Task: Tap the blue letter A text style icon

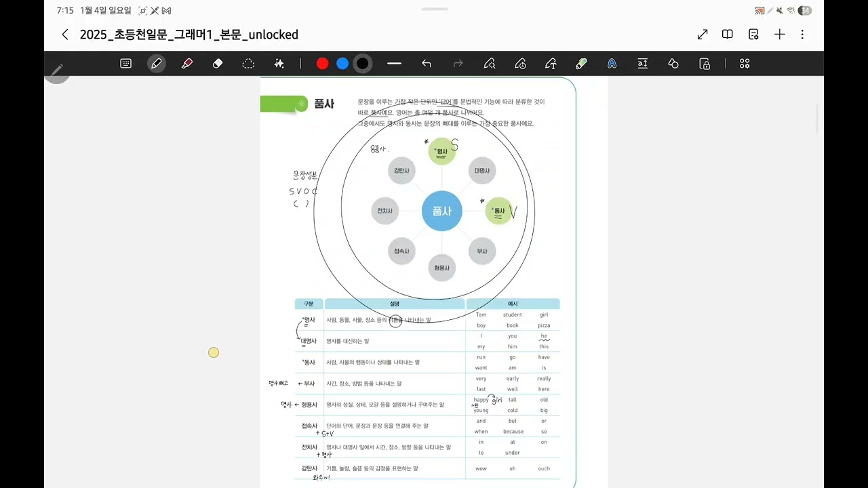Action: 612,64
